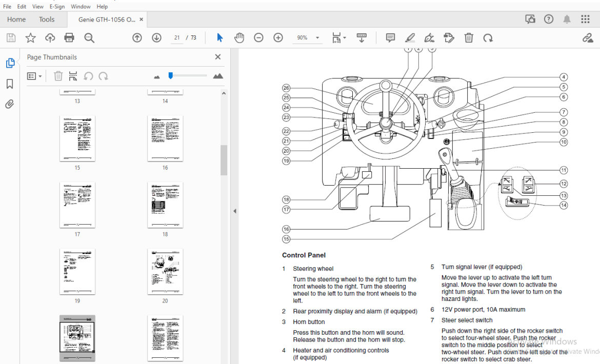600x364 pixels.
Task: Close the Genie GTH-1056 document tab
Action: [x=141, y=19]
